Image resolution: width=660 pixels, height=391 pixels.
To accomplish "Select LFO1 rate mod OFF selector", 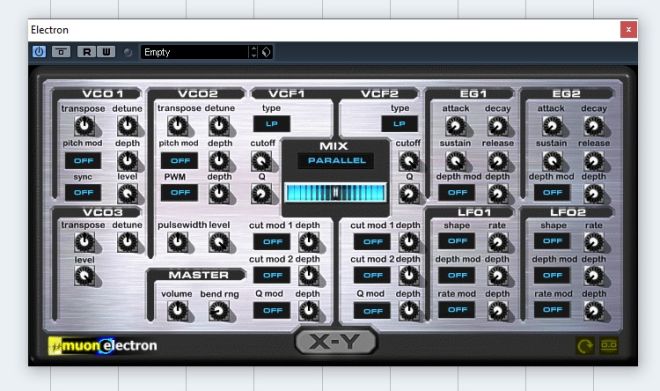I will coord(457,309).
